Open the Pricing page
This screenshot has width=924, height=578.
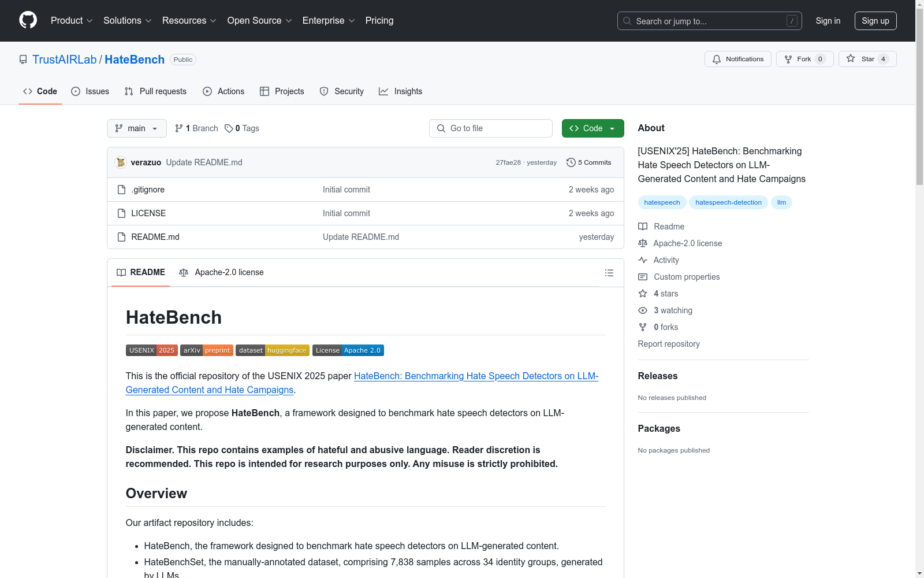379,20
